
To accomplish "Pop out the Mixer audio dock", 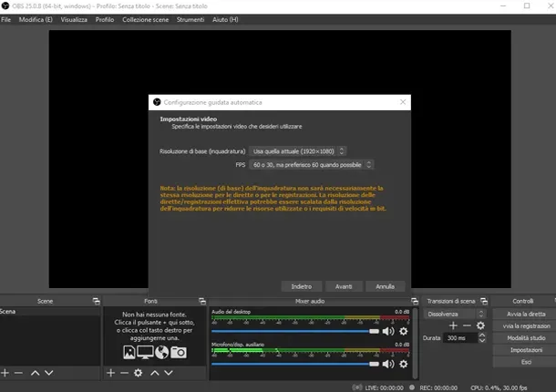I will tap(412, 301).
